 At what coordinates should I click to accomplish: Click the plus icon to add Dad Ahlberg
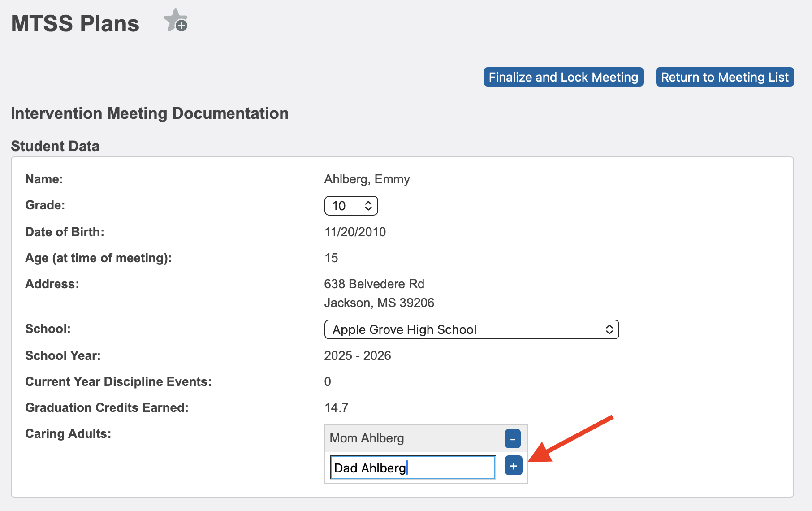(513, 466)
